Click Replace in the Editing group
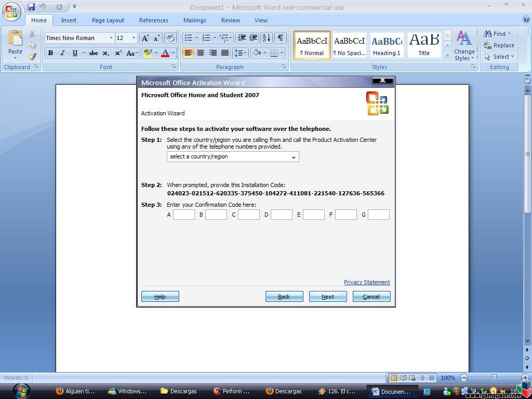The image size is (532, 399). tap(499, 45)
